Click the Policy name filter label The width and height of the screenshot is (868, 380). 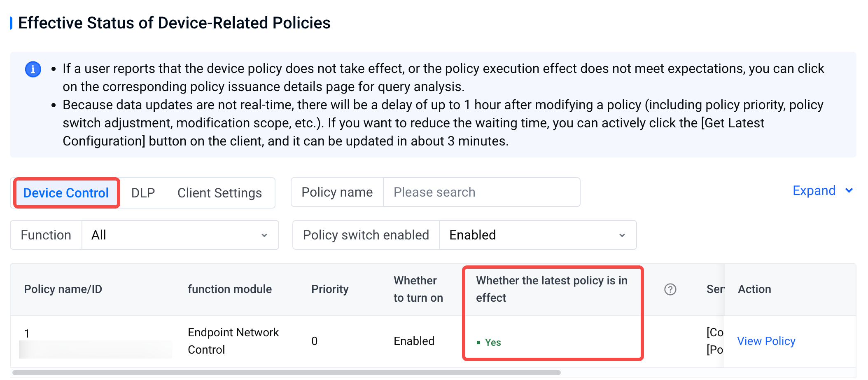pyautogui.click(x=337, y=192)
